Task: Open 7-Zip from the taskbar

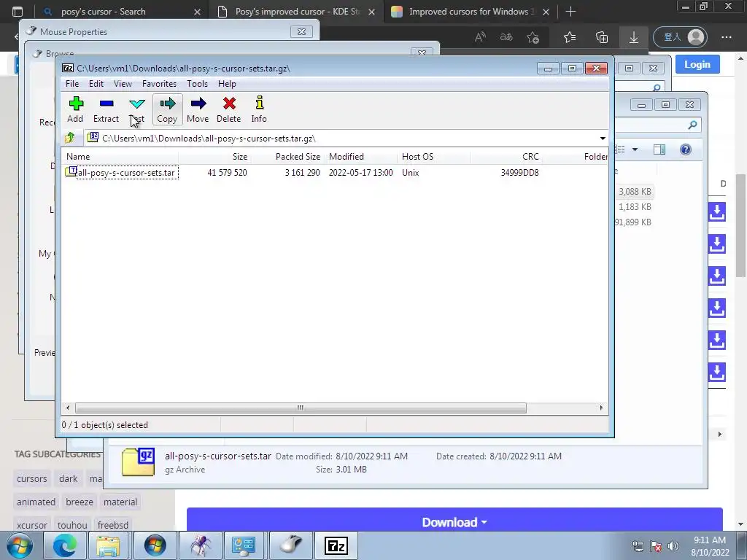Action: click(x=336, y=545)
